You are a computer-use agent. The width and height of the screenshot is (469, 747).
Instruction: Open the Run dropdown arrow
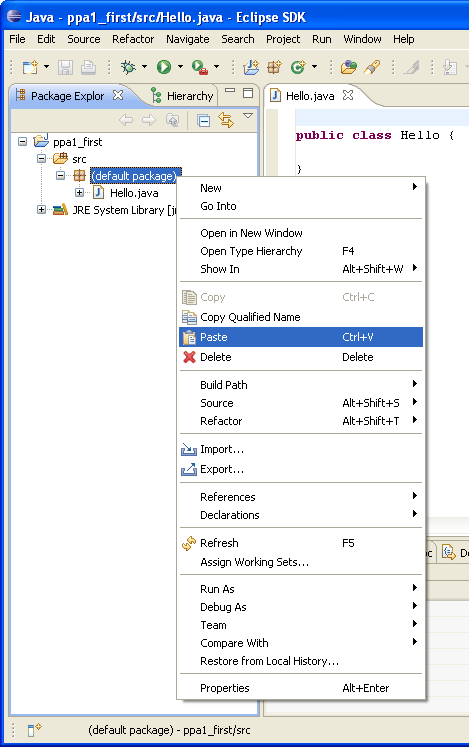[180, 67]
